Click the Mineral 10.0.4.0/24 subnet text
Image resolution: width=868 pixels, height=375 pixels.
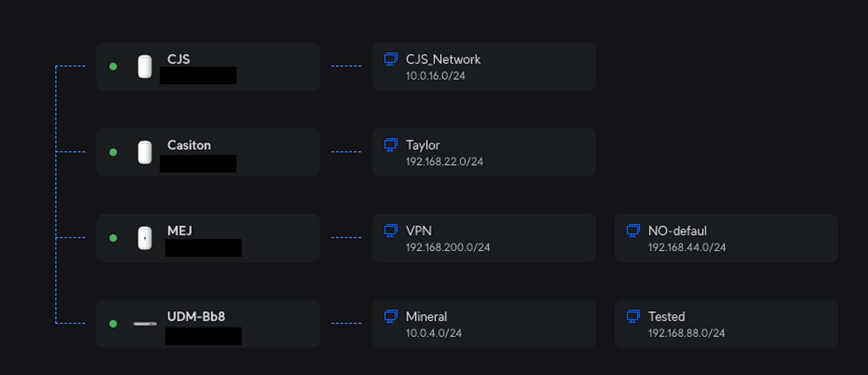click(x=434, y=333)
